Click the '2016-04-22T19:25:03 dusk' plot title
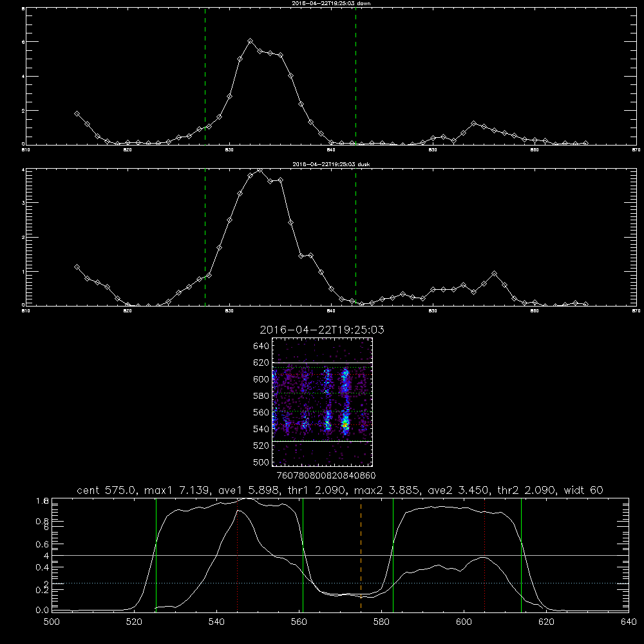 (331, 164)
